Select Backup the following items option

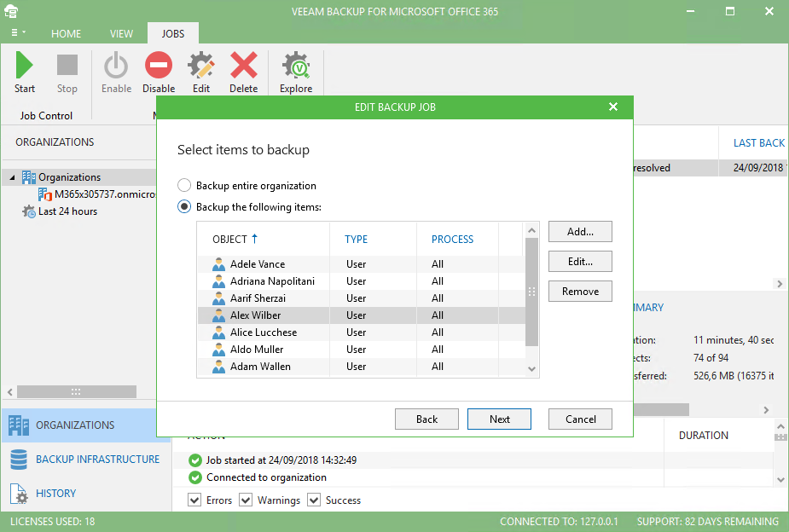(x=184, y=206)
